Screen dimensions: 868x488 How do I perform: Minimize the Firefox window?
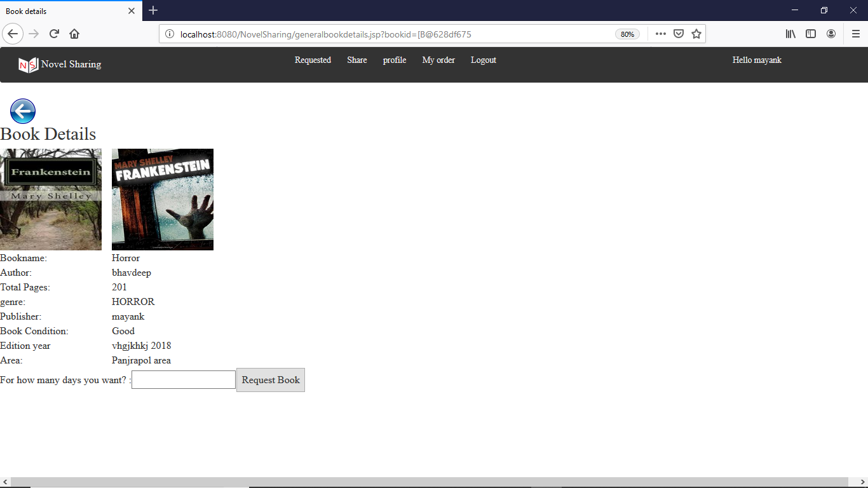click(795, 10)
